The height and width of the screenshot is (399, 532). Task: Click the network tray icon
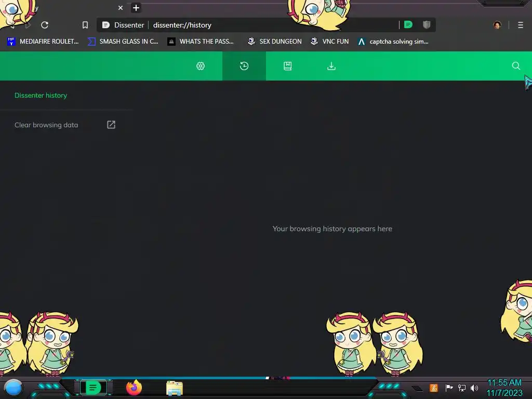462,388
